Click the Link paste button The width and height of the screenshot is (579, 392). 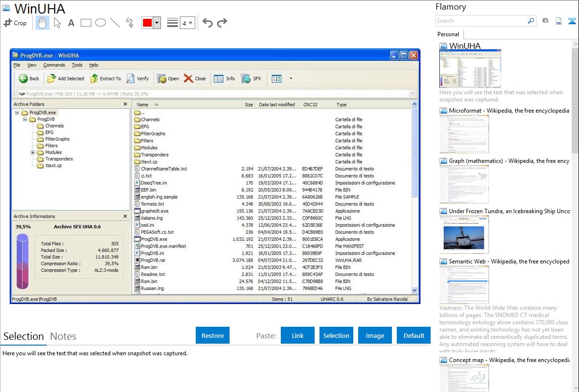pyautogui.click(x=298, y=335)
